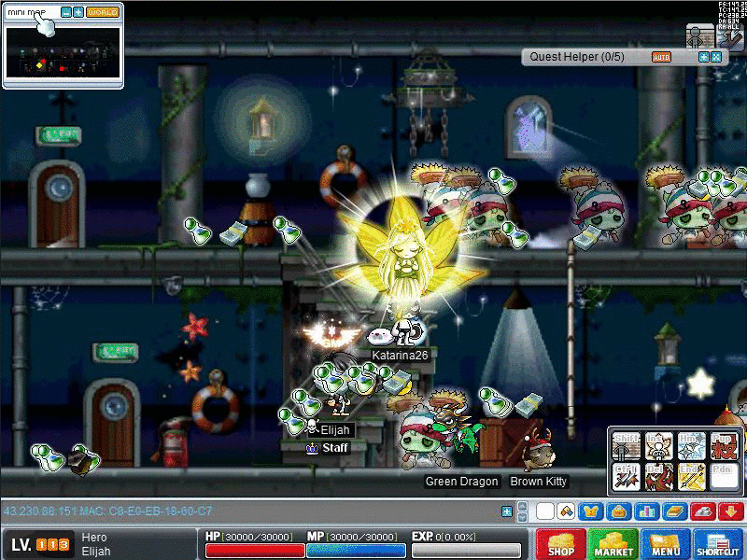Activate the Del quick slot dragon skill
This screenshot has width=747, height=560.
[x=658, y=477]
